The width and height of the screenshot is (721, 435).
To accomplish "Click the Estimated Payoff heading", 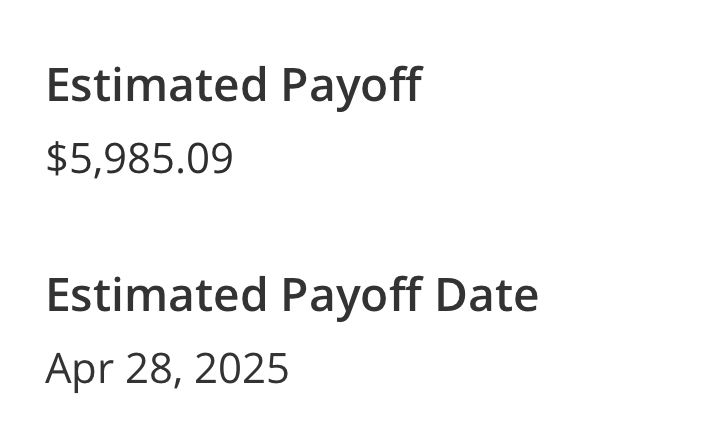I will coord(233,85).
